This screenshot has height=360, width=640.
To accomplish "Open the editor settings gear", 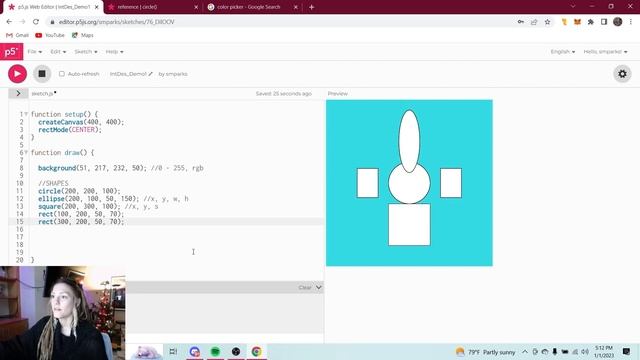I will coord(622,74).
